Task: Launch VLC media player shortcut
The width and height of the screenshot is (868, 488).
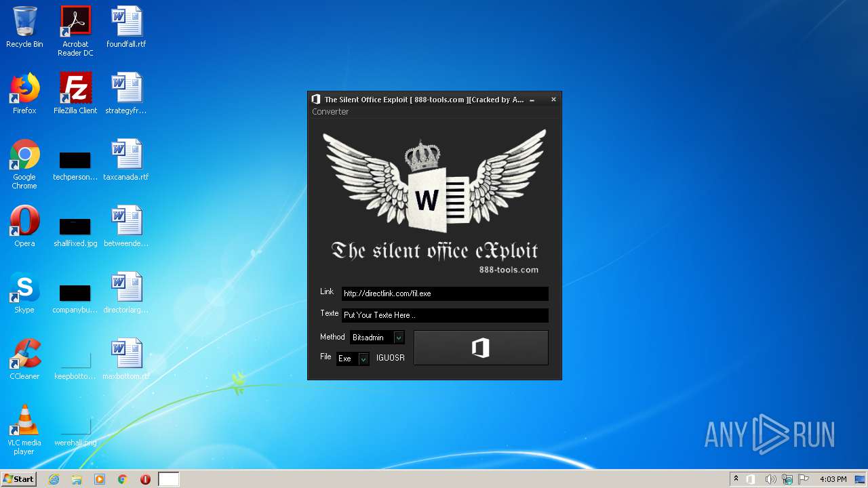Action: [x=24, y=430]
